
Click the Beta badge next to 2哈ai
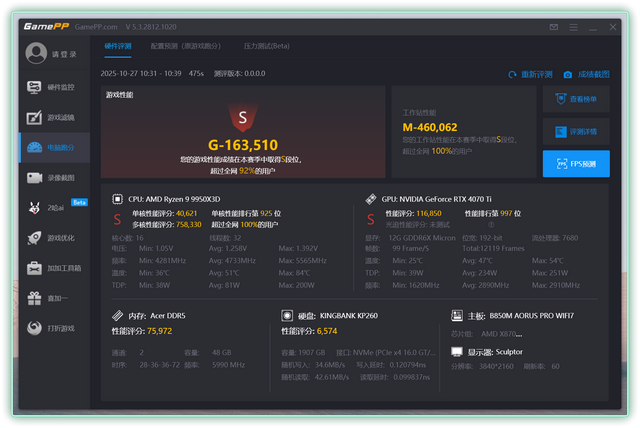pyautogui.click(x=79, y=202)
